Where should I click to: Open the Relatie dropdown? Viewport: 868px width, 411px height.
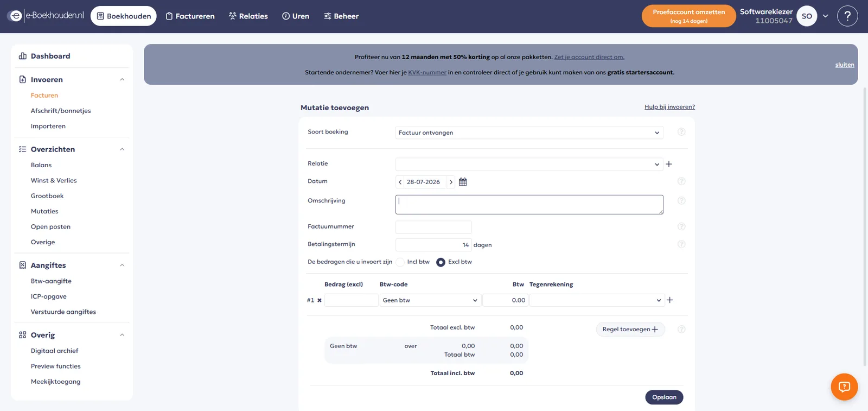tap(529, 165)
